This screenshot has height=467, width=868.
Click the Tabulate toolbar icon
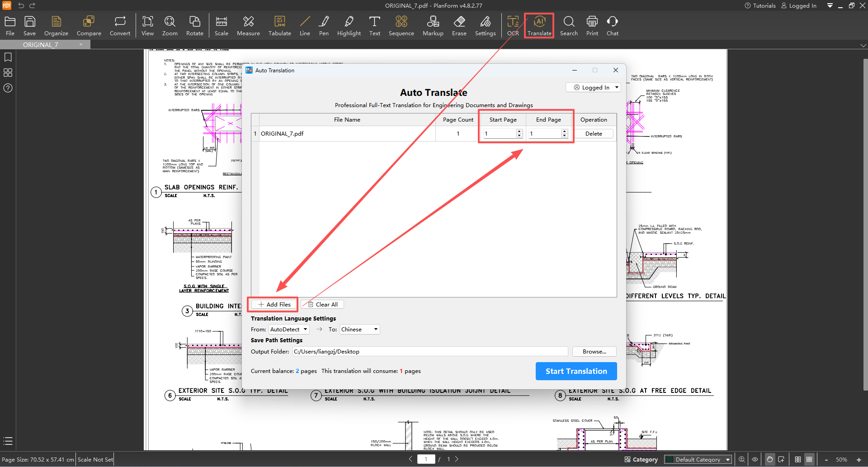(x=279, y=26)
